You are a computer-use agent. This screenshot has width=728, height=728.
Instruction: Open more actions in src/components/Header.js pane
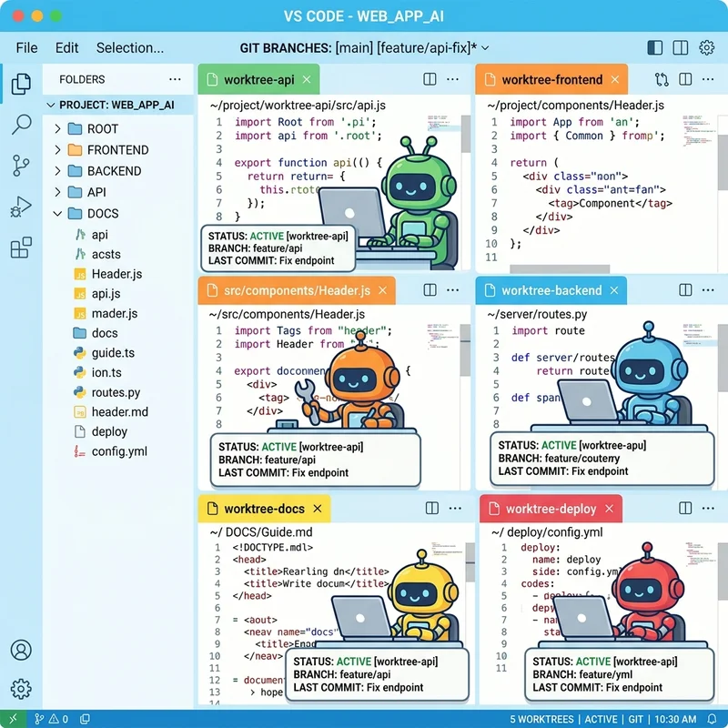[x=452, y=290]
